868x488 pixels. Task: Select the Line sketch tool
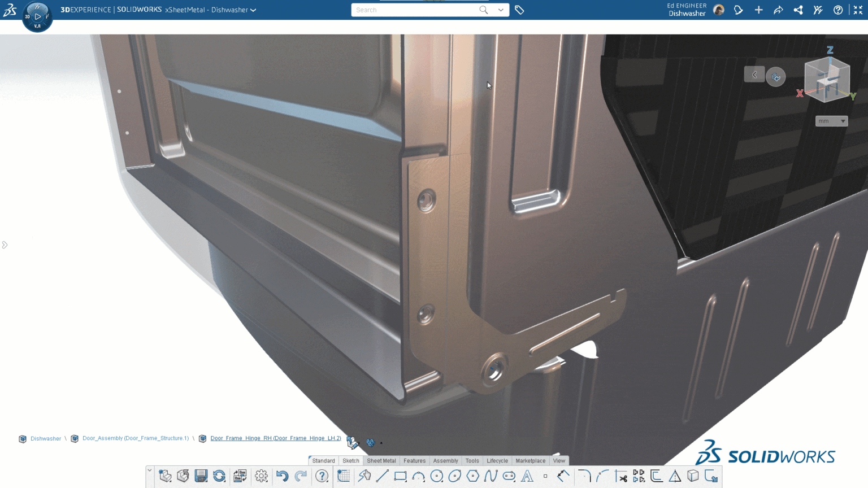pyautogui.click(x=383, y=476)
